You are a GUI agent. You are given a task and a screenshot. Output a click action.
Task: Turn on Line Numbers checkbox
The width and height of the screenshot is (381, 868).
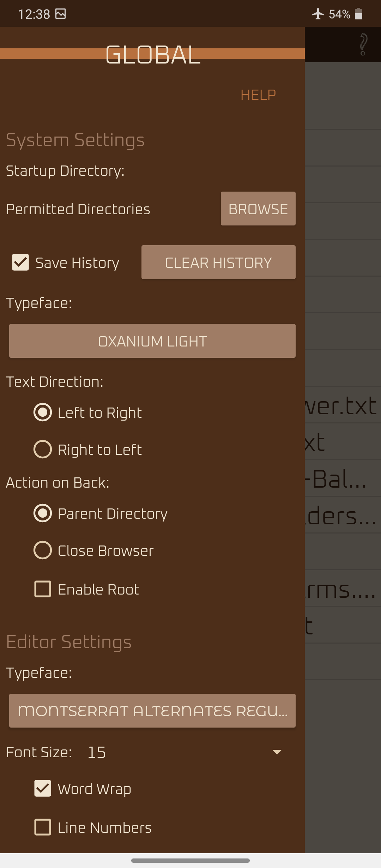(x=43, y=827)
